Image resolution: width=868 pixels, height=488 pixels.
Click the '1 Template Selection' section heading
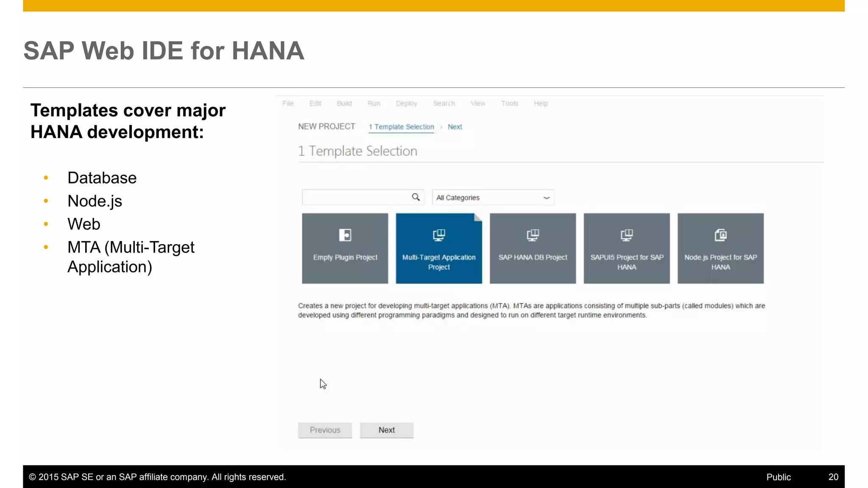(x=358, y=151)
